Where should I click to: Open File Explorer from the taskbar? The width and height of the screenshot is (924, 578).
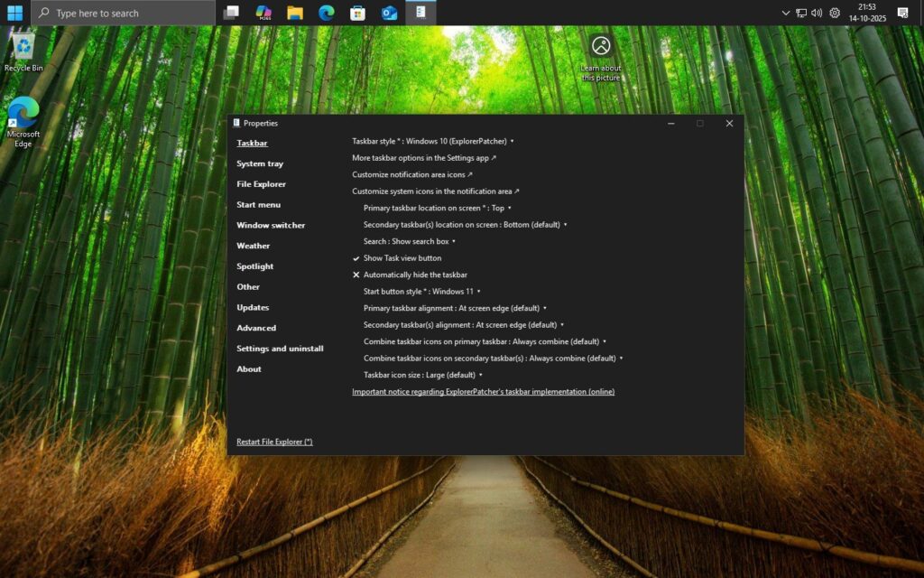(294, 13)
